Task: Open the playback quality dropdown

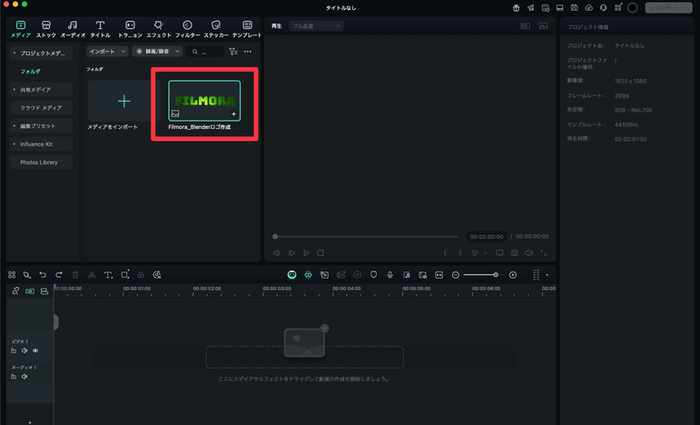Action: pyautogui.click(x=316, y=25)
